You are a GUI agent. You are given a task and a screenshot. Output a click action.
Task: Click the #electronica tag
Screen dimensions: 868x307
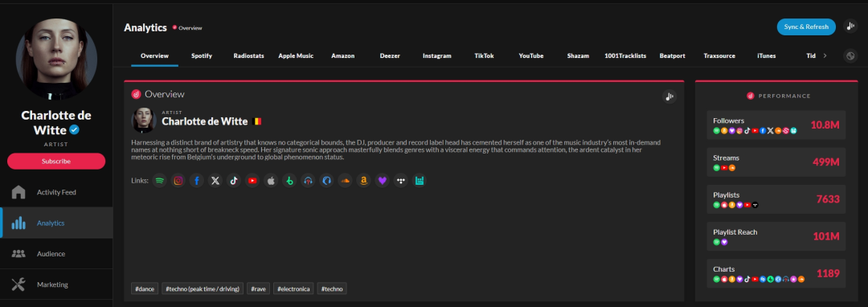(x=293, y=289)
